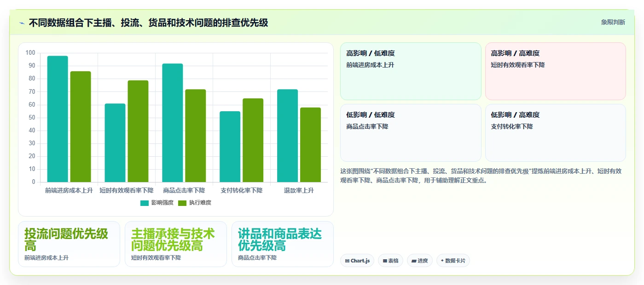Click the teal 前端进房成本上升 impact bar
This screenshot has width=644, height=285.
pos(58,119)
